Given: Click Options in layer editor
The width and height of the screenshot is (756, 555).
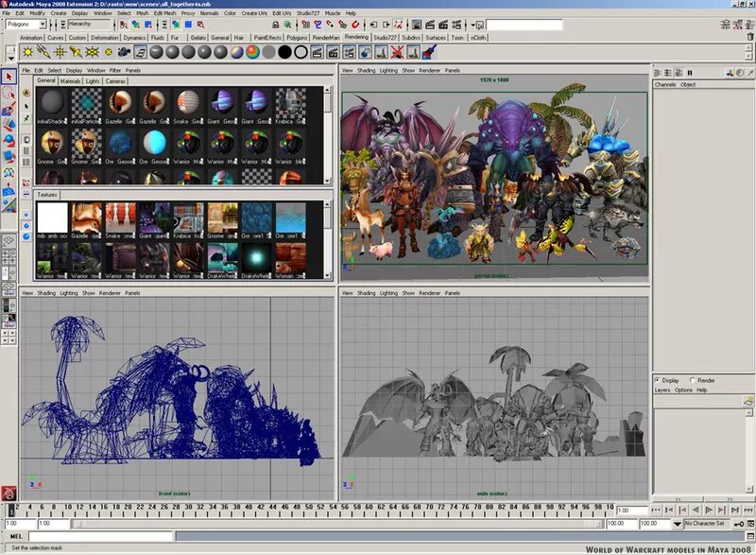Looking at the screenshot, I should click(x=683, y=390).
